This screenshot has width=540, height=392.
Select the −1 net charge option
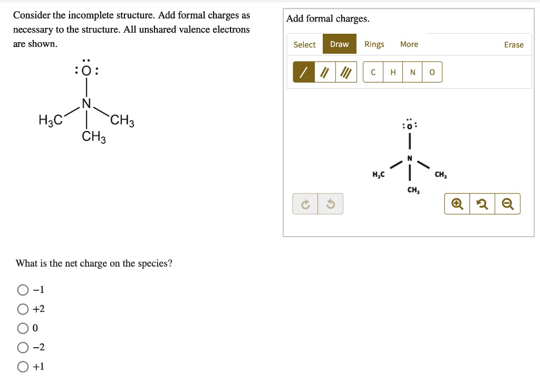(23, 289)
